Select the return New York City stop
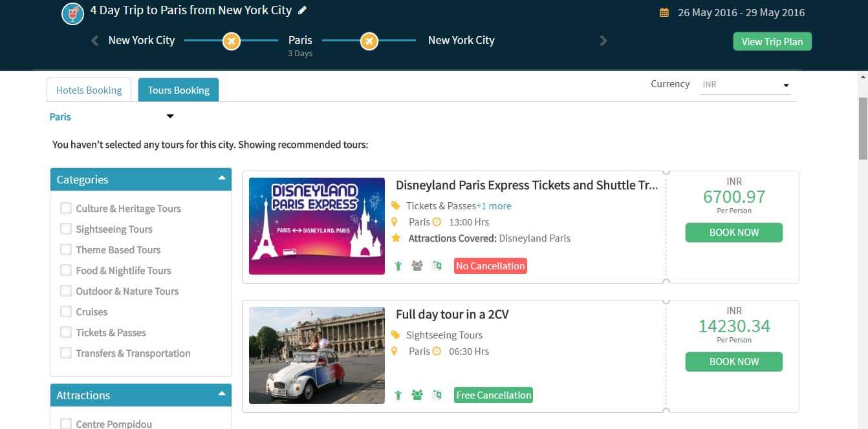 click(461, 40)
